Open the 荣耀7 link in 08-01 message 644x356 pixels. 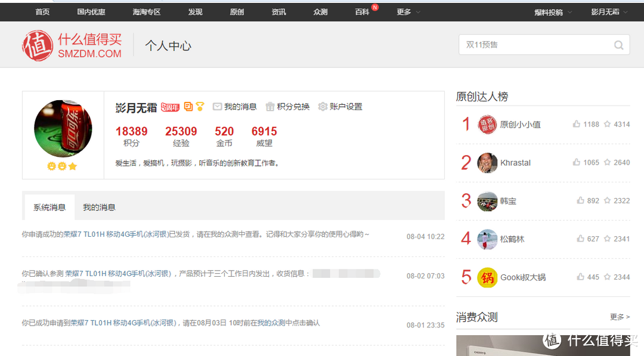[x=123, y=323]
